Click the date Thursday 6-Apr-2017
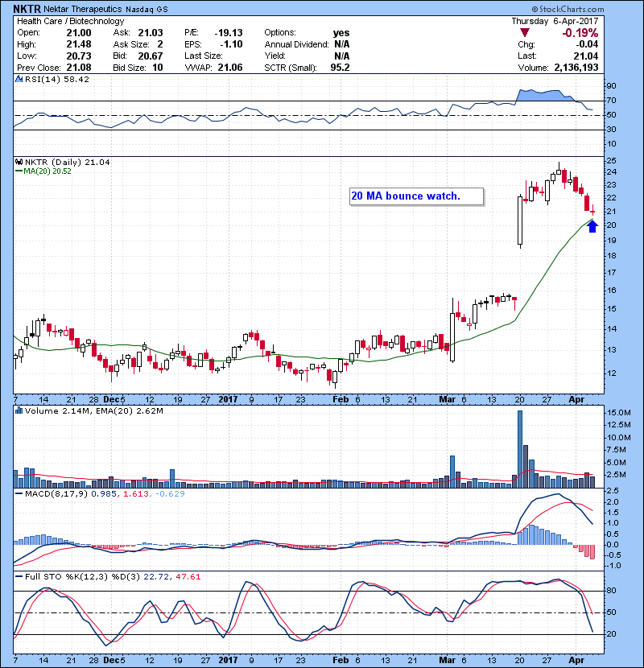644x668 pixels. [555, 21]
